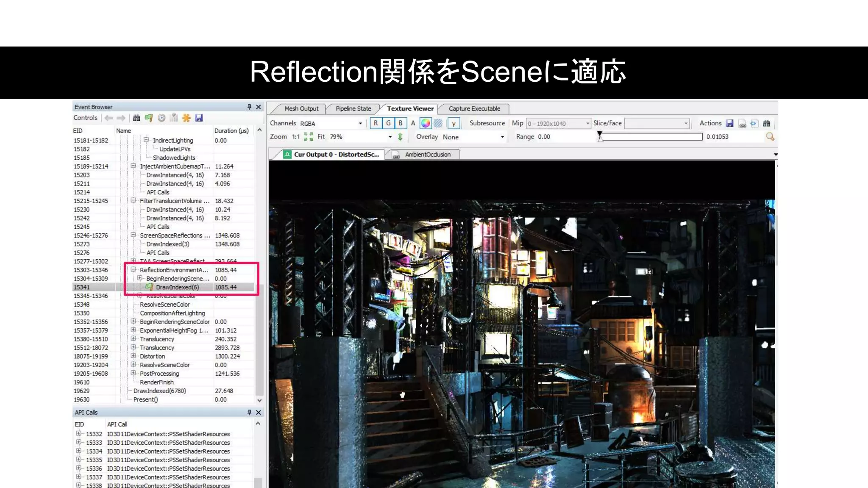Toggle the color wheel background button

point(426,123)
